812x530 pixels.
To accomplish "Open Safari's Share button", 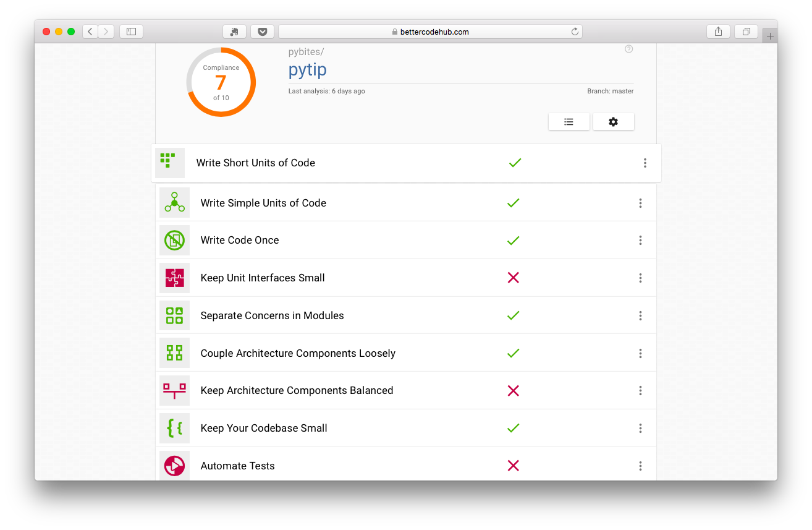I will click(718, 32).
